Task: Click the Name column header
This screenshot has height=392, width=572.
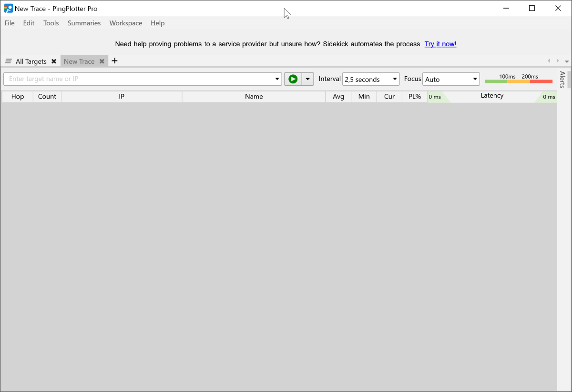Action: coord(254,96)
